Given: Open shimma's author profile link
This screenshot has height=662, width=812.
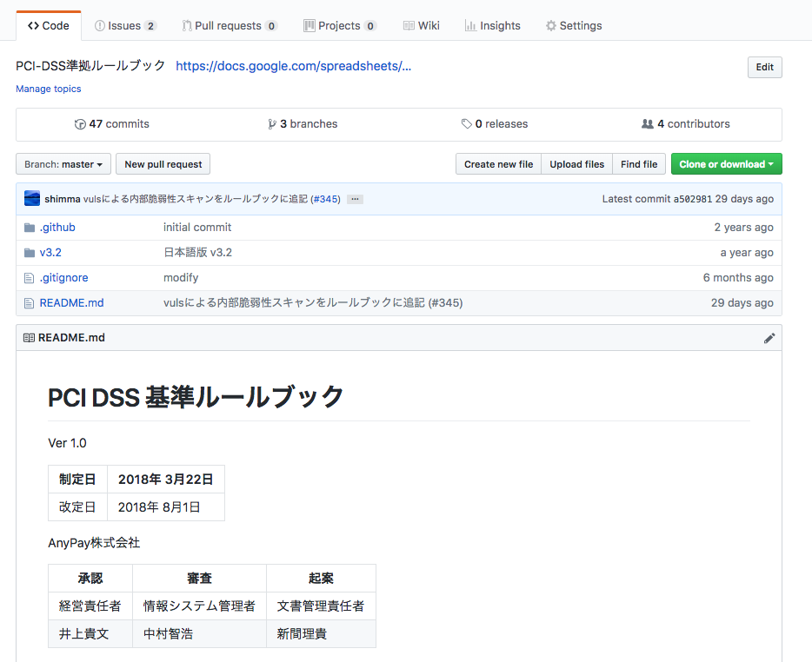Looking at the screenshot, I should pos(62,199).
